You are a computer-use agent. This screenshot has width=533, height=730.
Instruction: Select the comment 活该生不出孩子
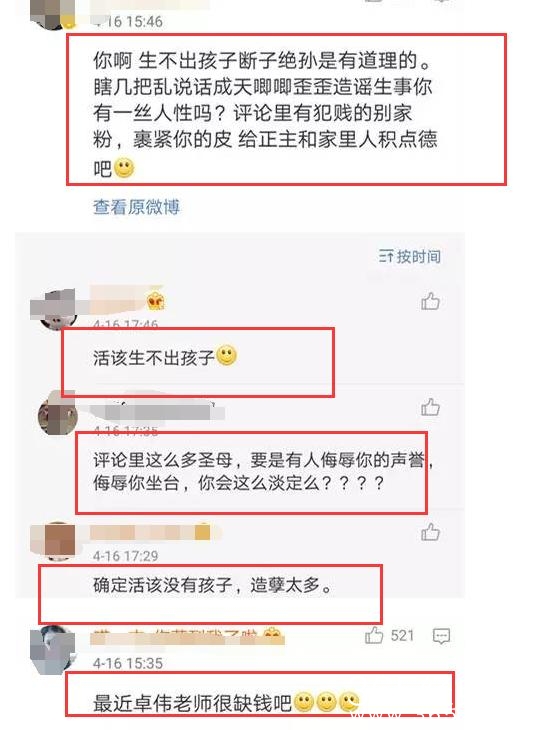coord(165,357)
